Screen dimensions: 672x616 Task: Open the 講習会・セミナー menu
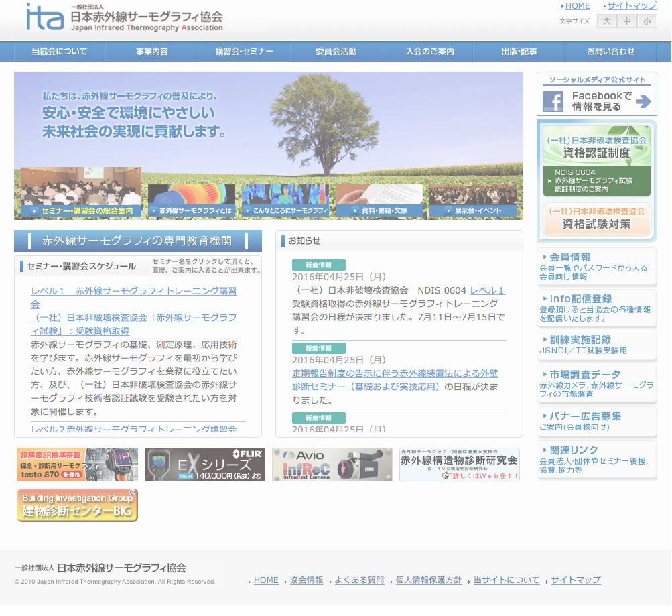coord(245,52)
